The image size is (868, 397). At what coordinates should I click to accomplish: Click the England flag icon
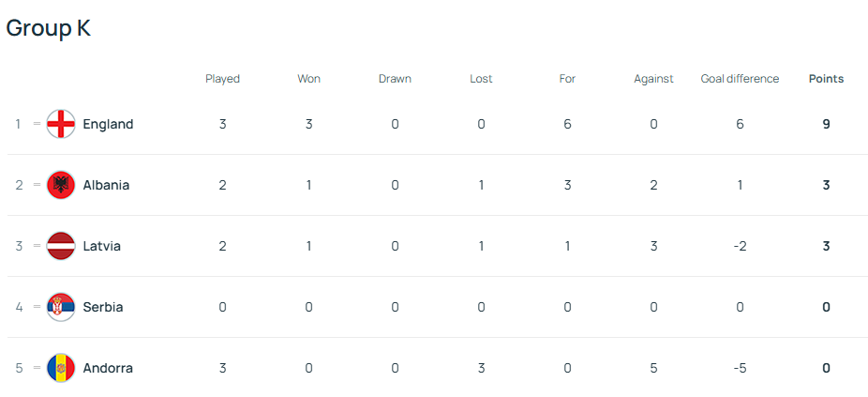(x=61, y=124)
